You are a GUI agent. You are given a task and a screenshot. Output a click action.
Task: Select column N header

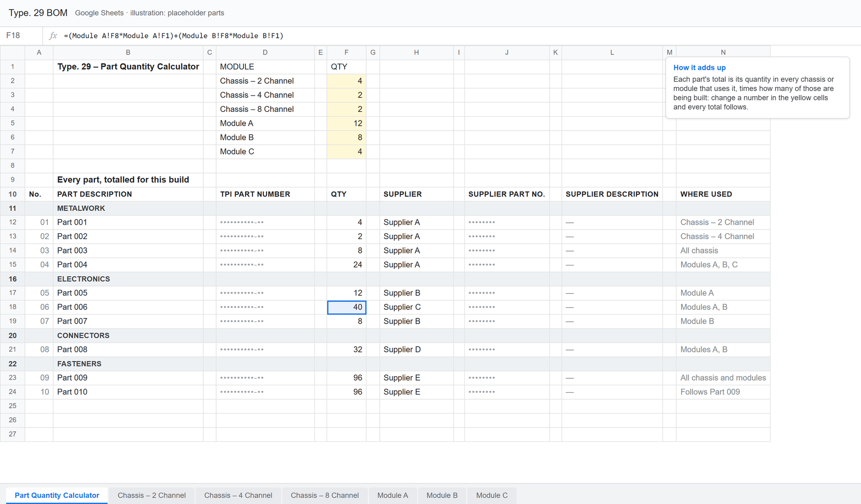[723, 53]
